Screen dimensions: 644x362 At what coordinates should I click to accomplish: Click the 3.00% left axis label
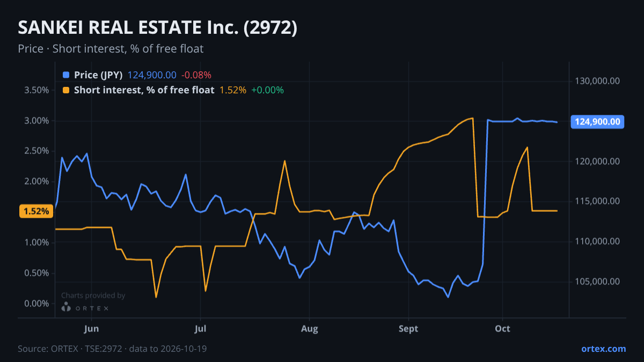point(37,121)
